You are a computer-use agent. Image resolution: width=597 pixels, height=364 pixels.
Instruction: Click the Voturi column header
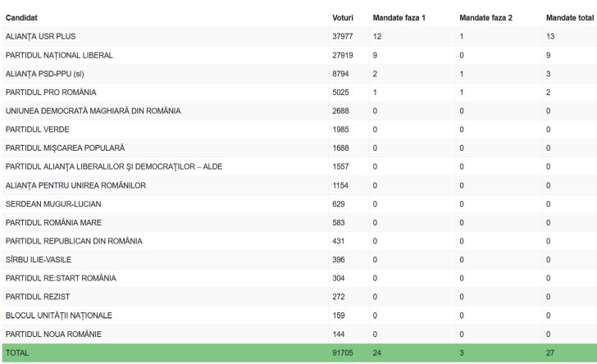[342, 18]
